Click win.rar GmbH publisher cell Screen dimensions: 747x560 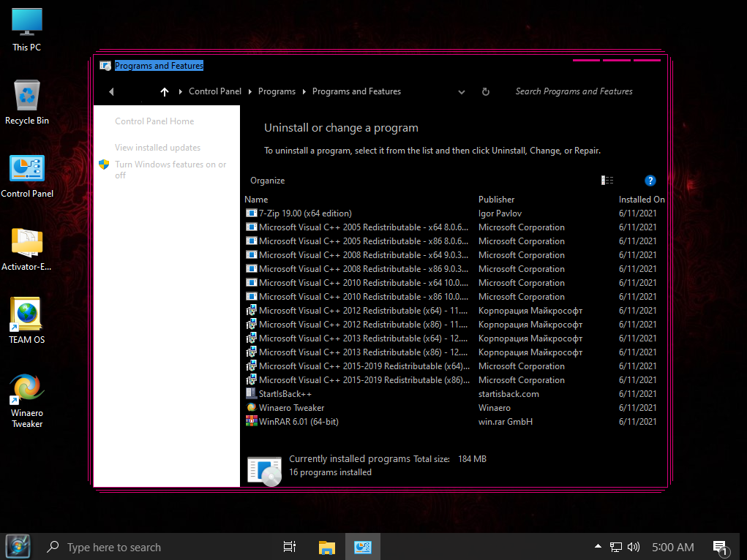click(505, 421)
